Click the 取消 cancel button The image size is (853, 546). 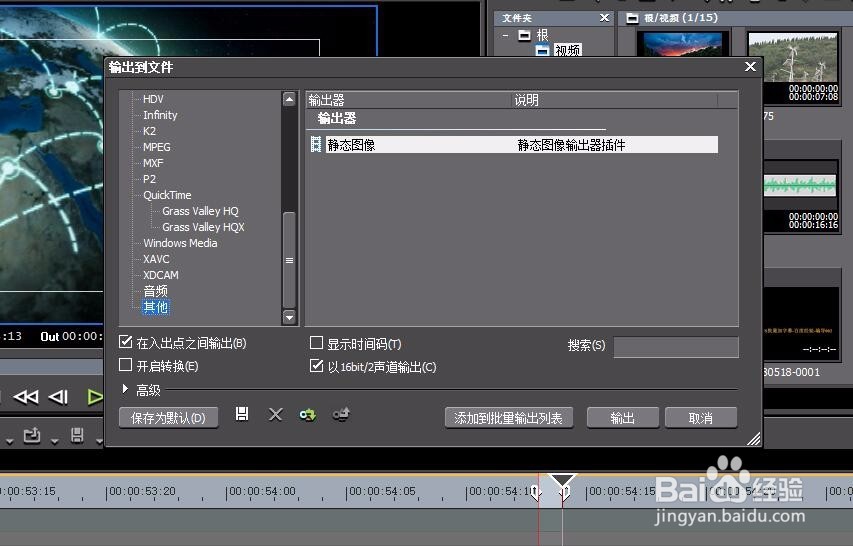pyautogui.click(x=701, y=418)
